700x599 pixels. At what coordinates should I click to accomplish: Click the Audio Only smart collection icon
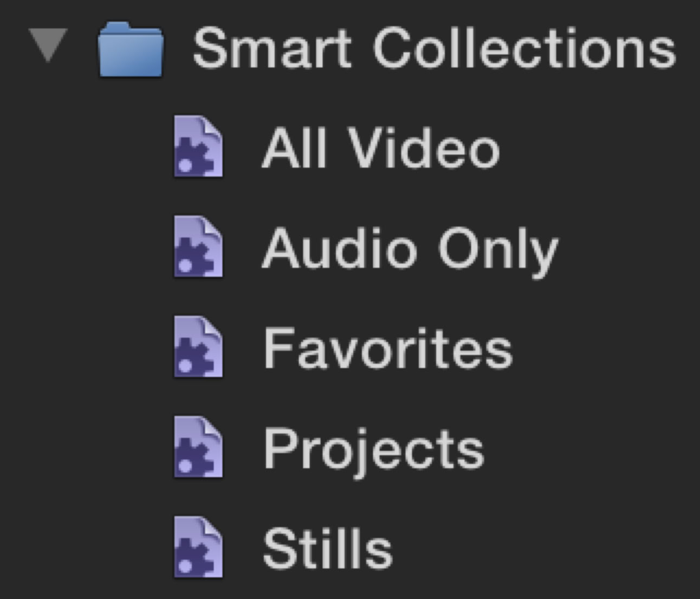click(x=198, y=247)
